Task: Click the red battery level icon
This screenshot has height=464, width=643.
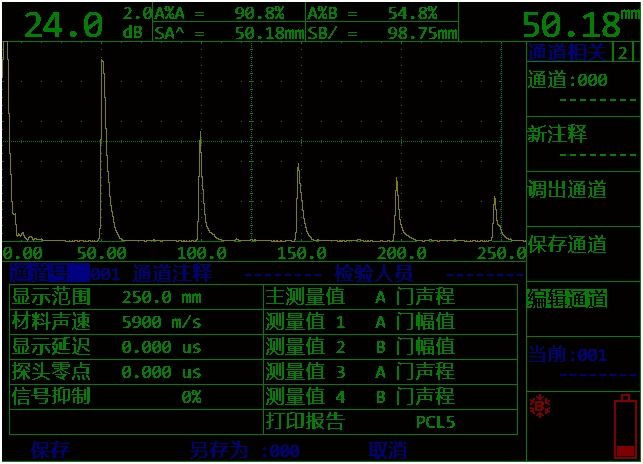Action: click(x=625, y=425)
